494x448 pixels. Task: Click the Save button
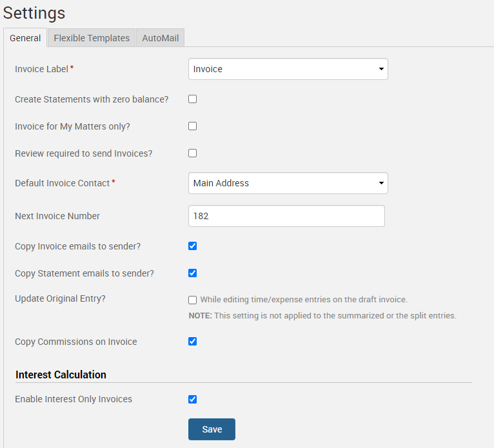(212, 429)
